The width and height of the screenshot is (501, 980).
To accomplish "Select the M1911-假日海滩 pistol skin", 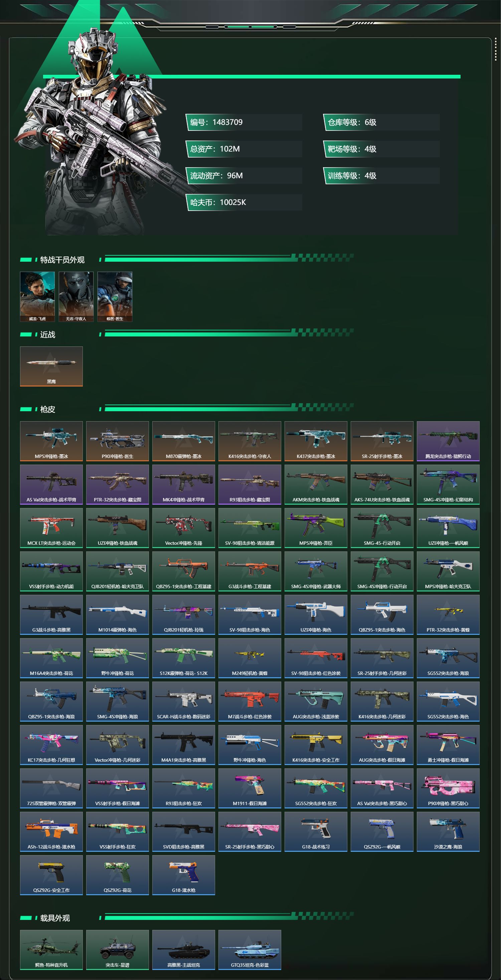I will click(250, 788).
